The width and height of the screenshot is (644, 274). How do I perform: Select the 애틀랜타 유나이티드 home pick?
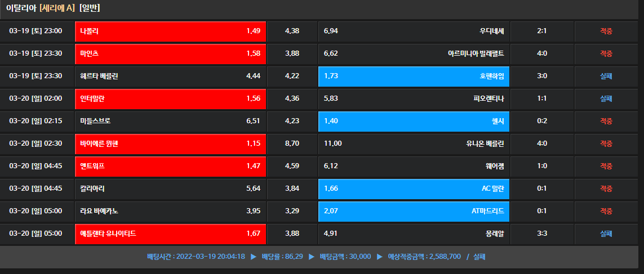tap(170, 233)
